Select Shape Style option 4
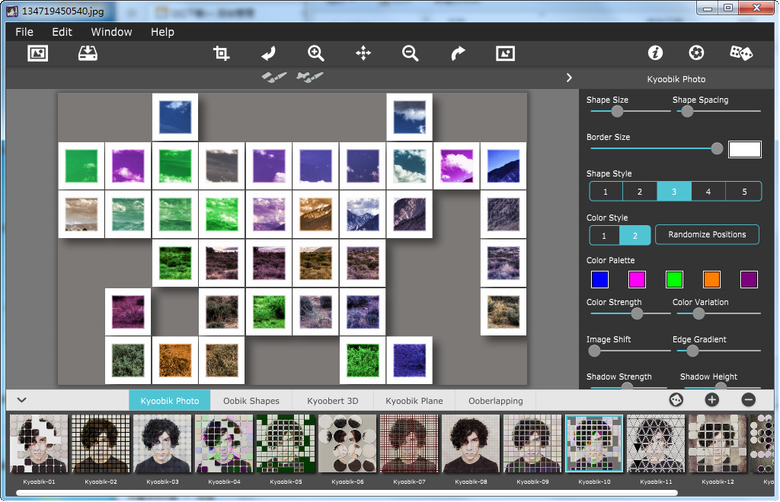The width and height of the screenshot is (780, 502). tap(708, 192)
